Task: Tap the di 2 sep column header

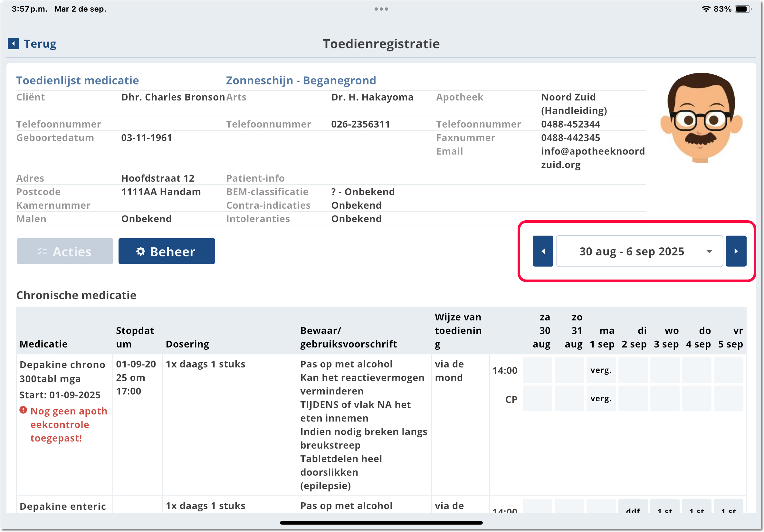Action: (634, 337)
